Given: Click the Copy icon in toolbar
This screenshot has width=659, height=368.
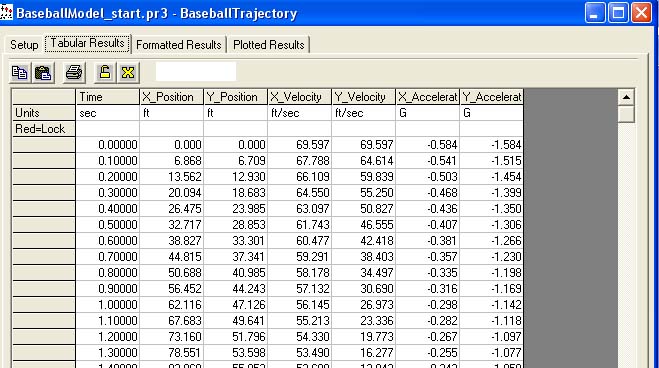Looking at the screenshot, I should pos(19,73).
